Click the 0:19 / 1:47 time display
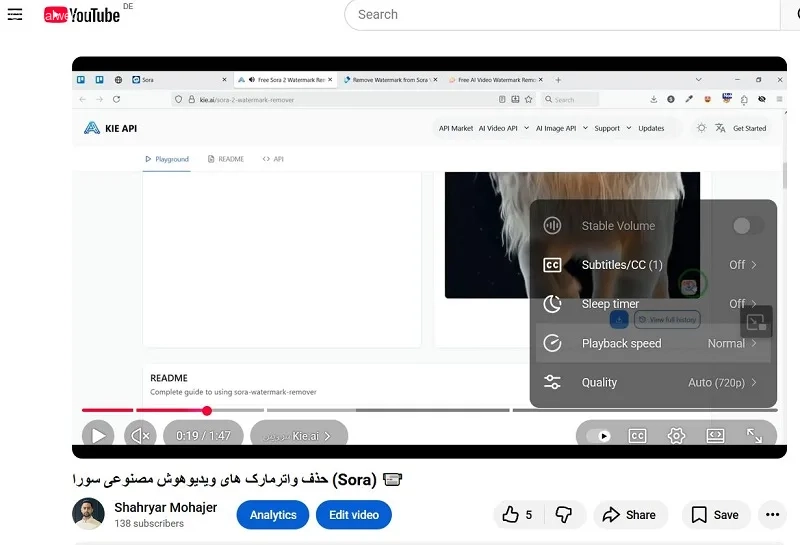 click(x=203, y=435)
